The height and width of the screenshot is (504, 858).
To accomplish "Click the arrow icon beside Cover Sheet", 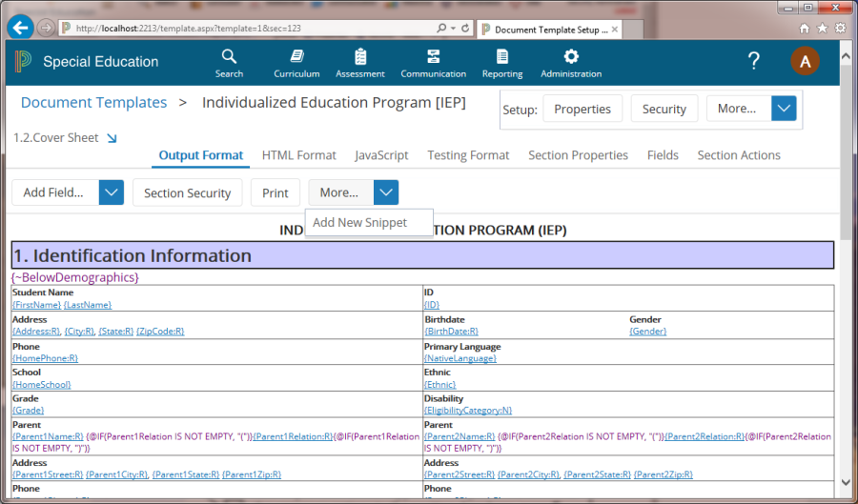I will coord(112,138).
